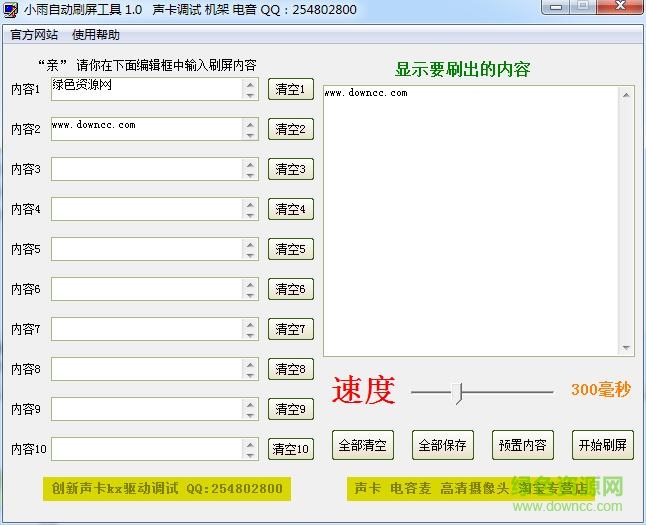Click the 速度 label
The width and height of the screenshot is (646, 525).
(363, 390)
